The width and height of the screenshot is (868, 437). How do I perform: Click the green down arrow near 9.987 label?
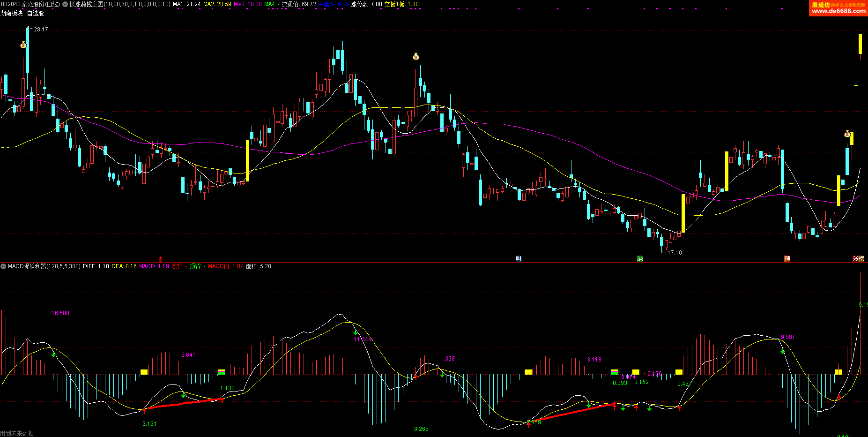[783, 351]
